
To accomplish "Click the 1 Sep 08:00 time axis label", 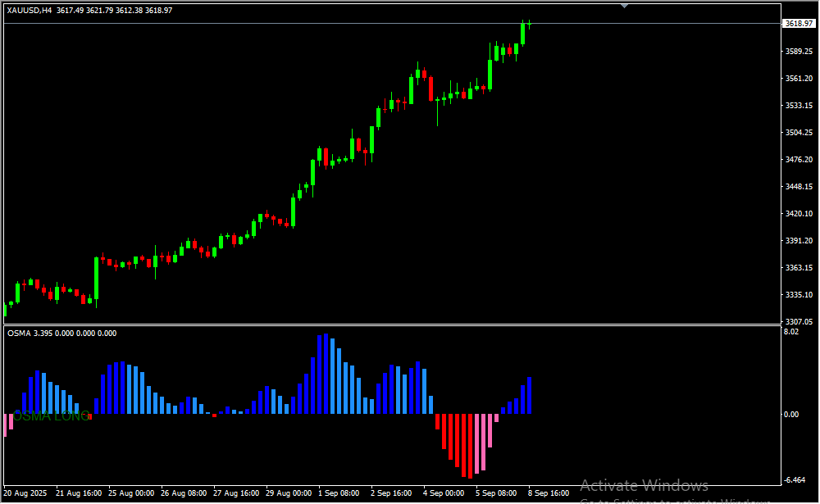I will tap(339, 493).
